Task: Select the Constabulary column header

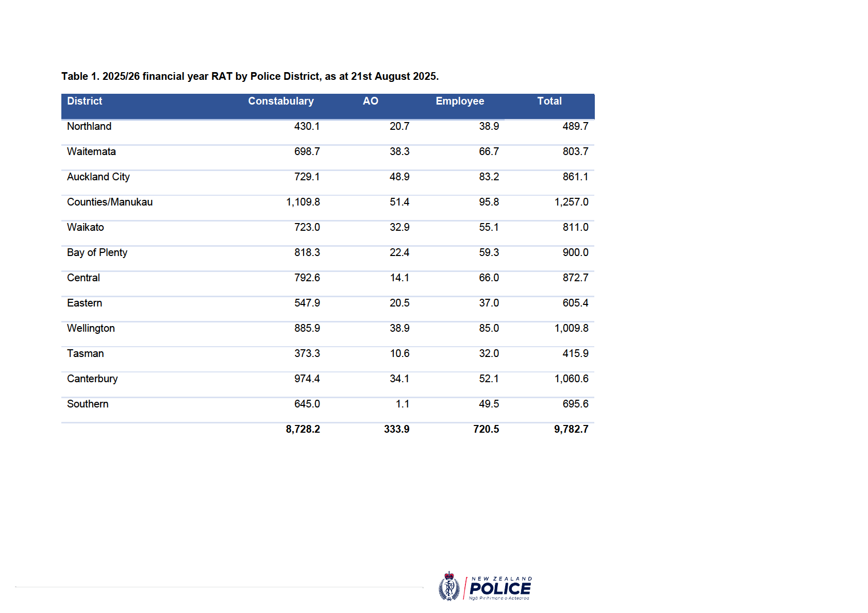Action: [281, 101]
